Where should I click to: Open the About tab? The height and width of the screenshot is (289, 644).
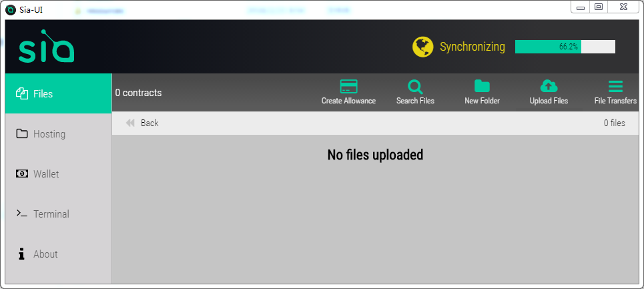click(58, 254)
